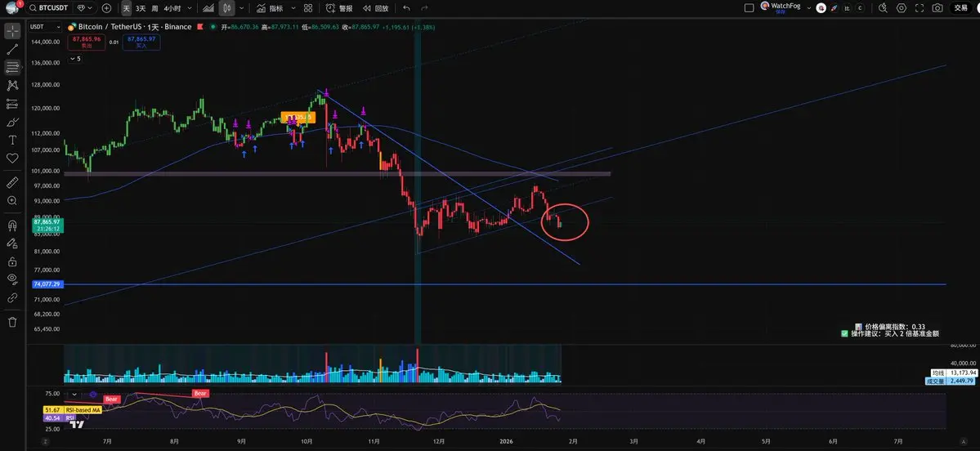Screen dimensions: 980x451
Task: Open the heart-shaped icons tool
Action: (12, 159)
